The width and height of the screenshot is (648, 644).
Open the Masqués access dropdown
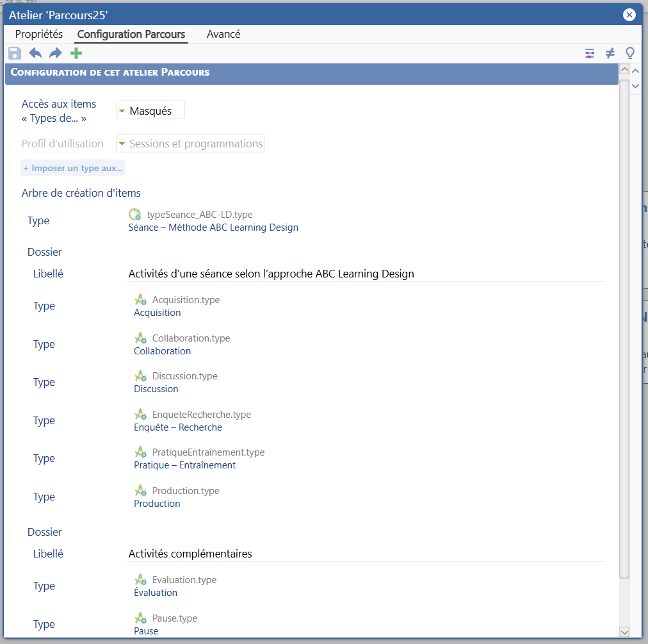[x=150, y=111]
